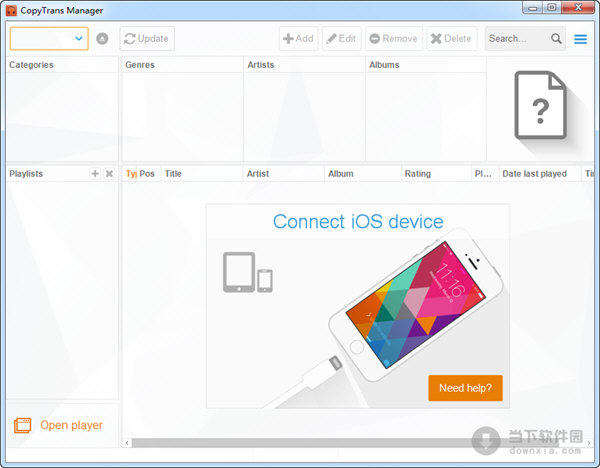This screenshot has height=468, width=600.
Task: Add a new playlist with plus icon
Action: click(x=95, y=174)
